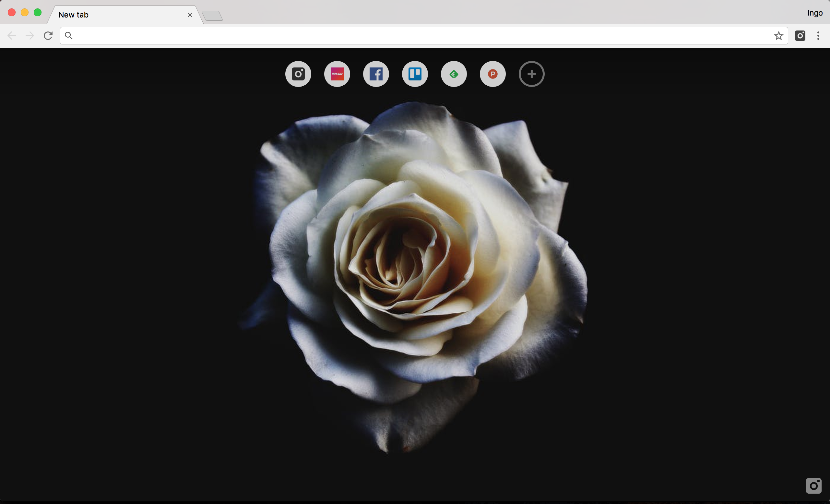
Task: Open the Product Hunt shortcut
Action: (x=492, y=74)
